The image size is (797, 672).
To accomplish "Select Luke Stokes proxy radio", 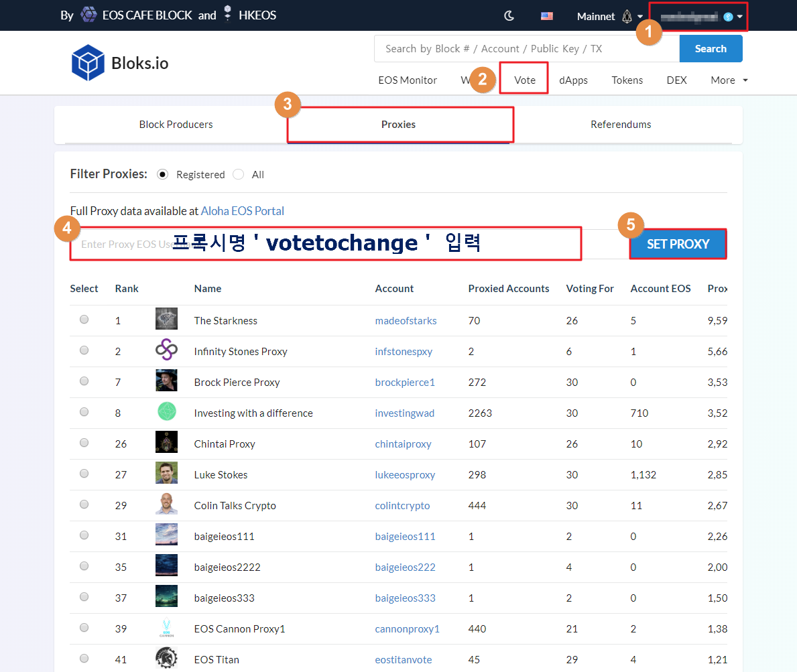I will tap(84, 474).
